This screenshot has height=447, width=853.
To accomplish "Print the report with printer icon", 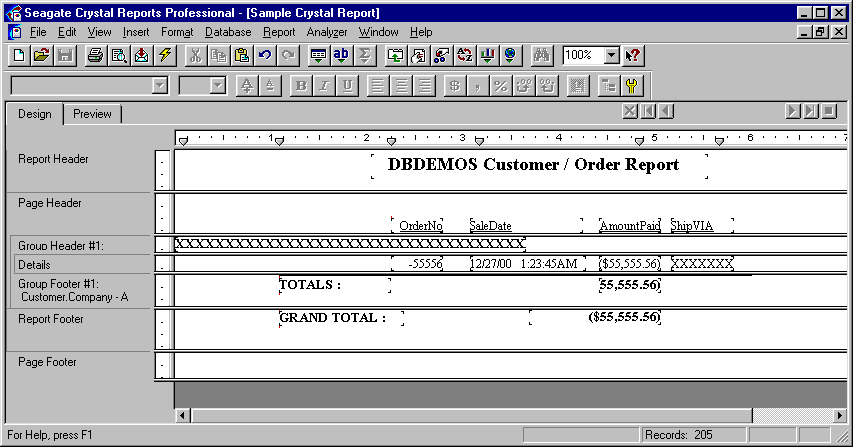I will tap(96, 55).
